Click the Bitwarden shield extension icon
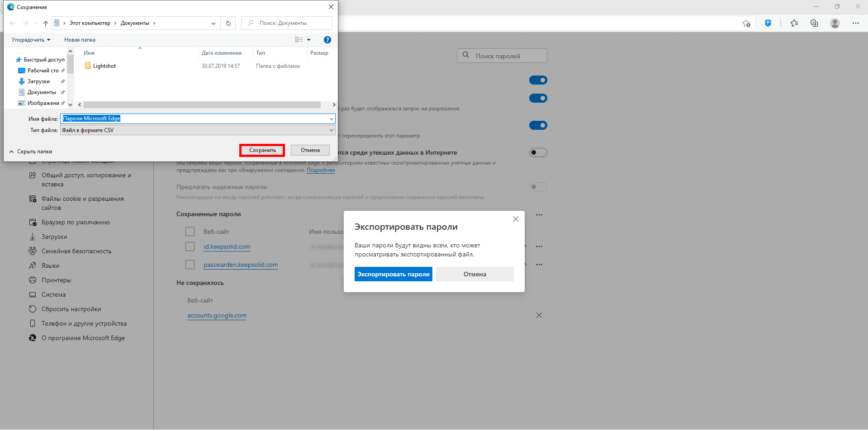 (x=768, y=23)
